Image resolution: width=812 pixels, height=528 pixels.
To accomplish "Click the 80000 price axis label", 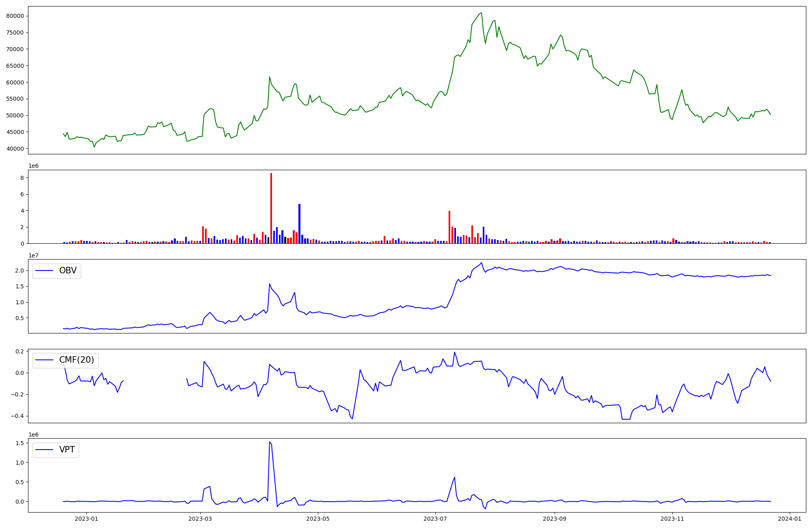I will click(15, 16).
